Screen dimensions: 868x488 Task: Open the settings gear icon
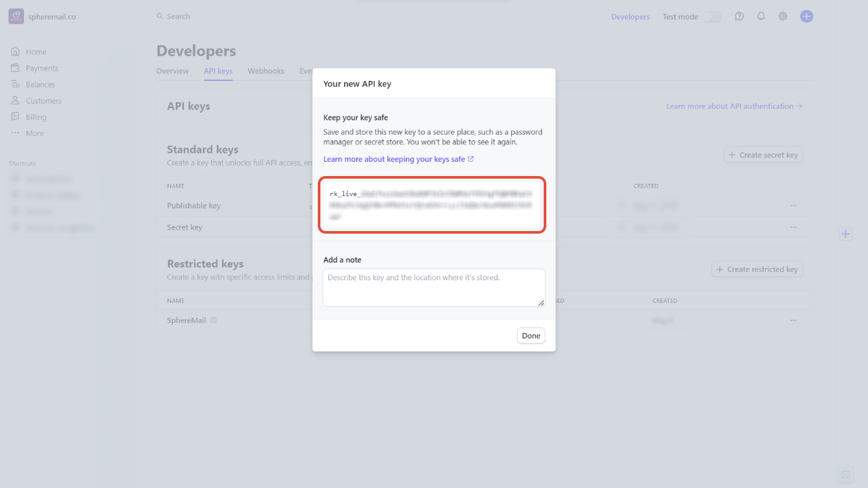tap(783, 16)
